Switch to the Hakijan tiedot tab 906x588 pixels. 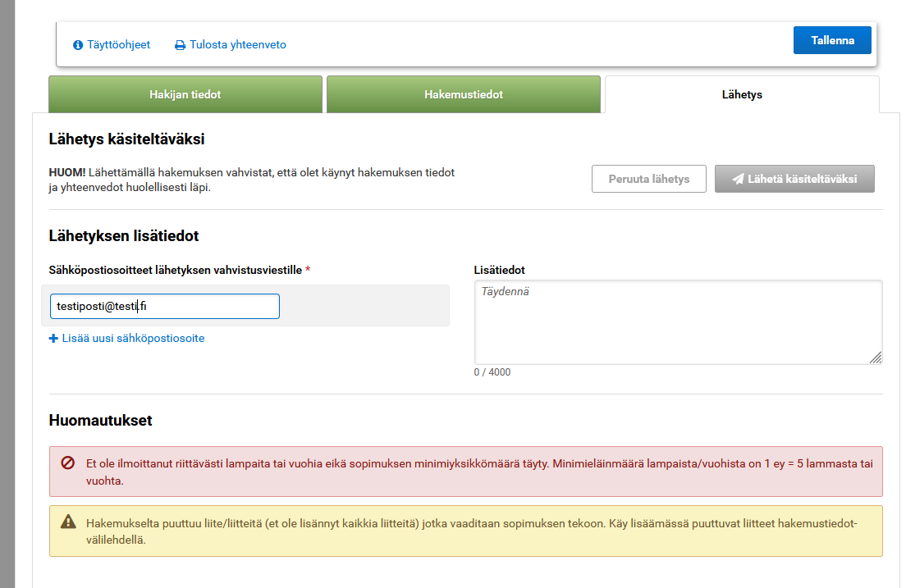tap(185, 94)
